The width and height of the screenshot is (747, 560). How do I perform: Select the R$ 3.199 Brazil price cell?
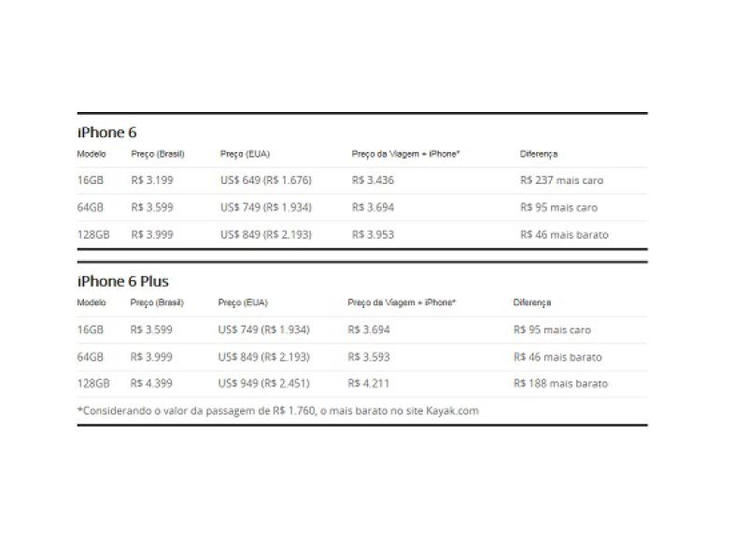[x=152, y=180]
